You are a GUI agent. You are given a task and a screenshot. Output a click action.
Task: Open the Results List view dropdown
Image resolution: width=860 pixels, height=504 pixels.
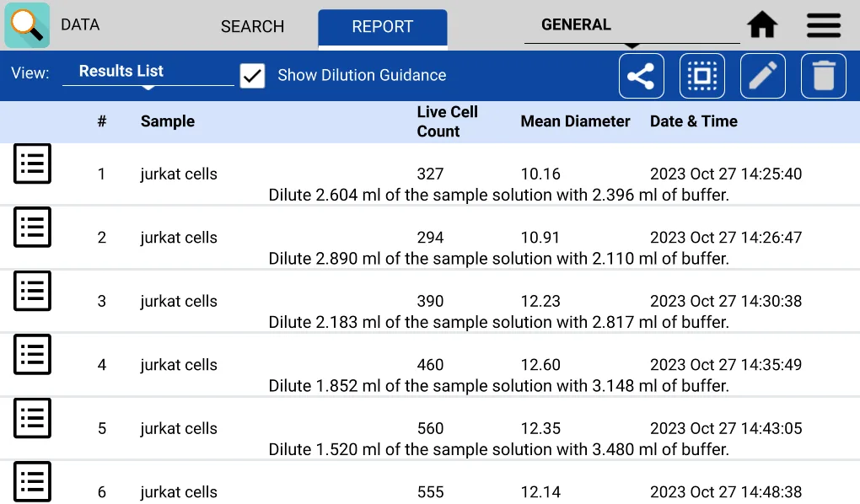pyautogui.click(x=148, y=72)
